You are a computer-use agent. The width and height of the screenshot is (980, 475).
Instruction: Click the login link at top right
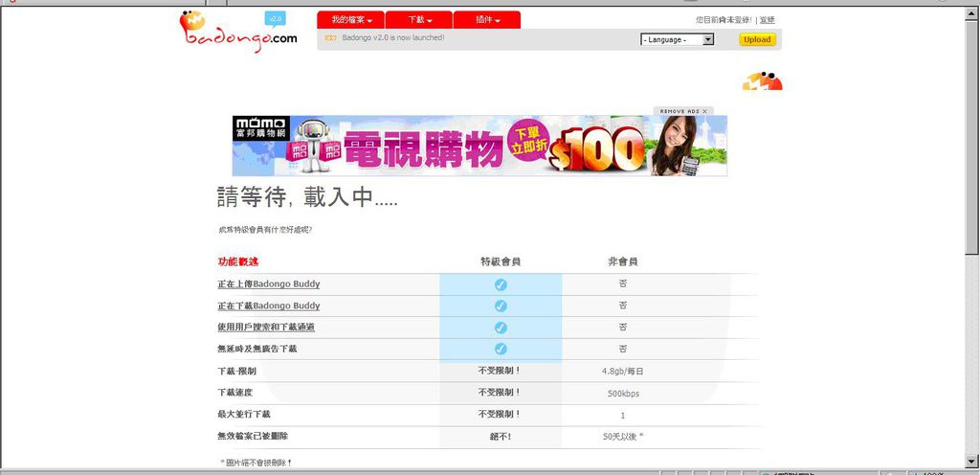coord(767,20)
